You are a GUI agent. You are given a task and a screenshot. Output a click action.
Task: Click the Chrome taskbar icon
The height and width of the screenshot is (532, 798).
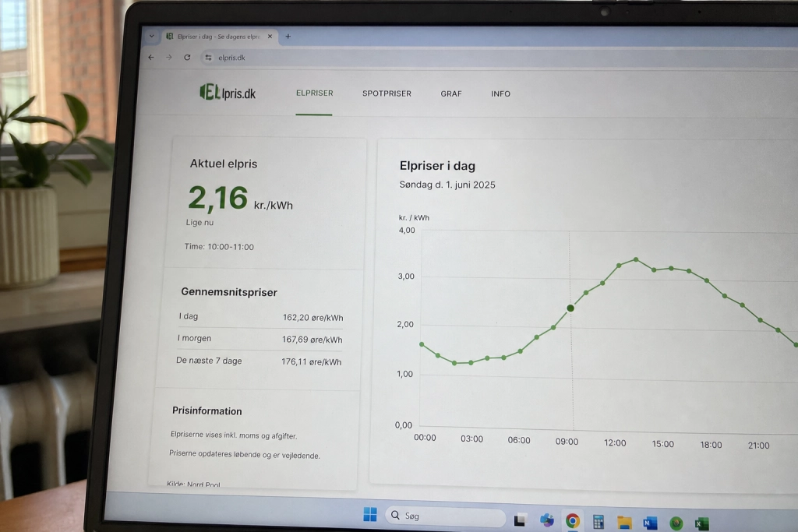pyautogui.click(x=573, y=521)
